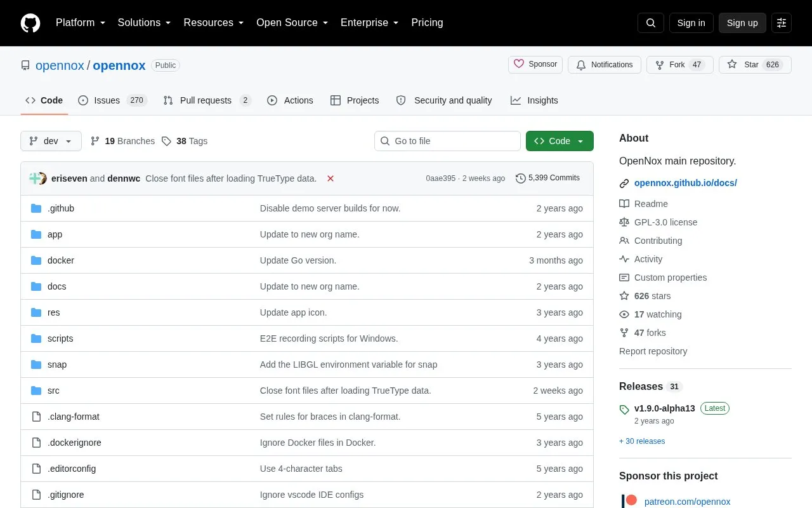Expand the Enterprise menu
The width and height of the screenshot is (812, 508).
[x=370, y=23]
